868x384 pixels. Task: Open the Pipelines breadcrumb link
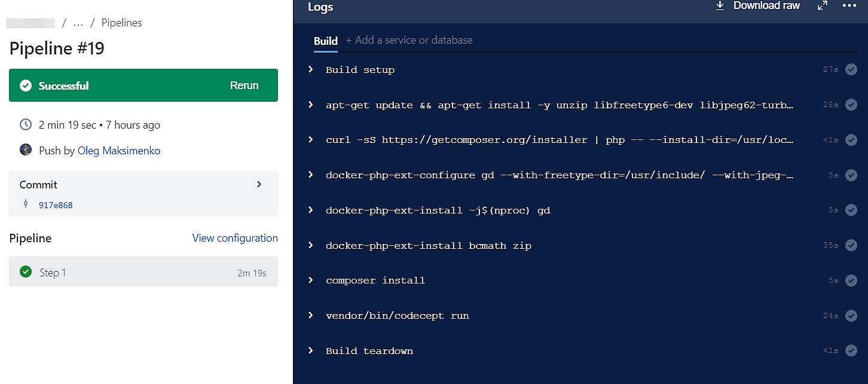click(121, 22)
